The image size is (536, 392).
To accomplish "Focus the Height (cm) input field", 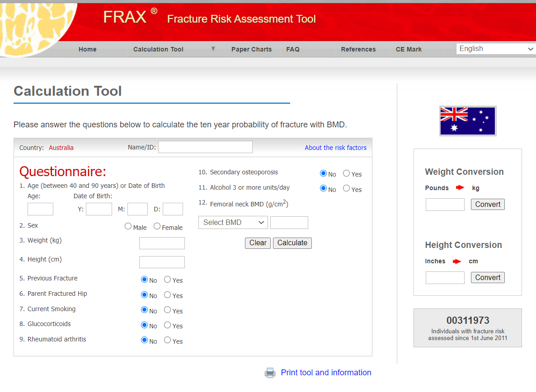I will [x=162, y=262].
